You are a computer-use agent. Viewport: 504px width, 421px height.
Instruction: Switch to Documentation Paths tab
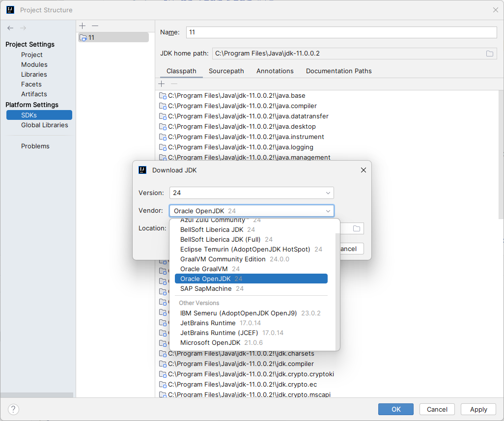tap(339, 71)
